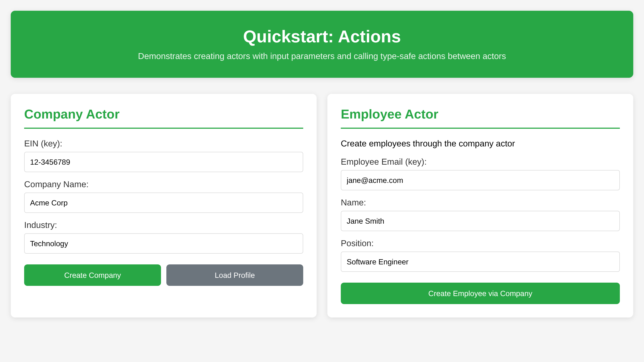Click the Industry label
Viewport: 644px width, 362px height.
[41, 225]
